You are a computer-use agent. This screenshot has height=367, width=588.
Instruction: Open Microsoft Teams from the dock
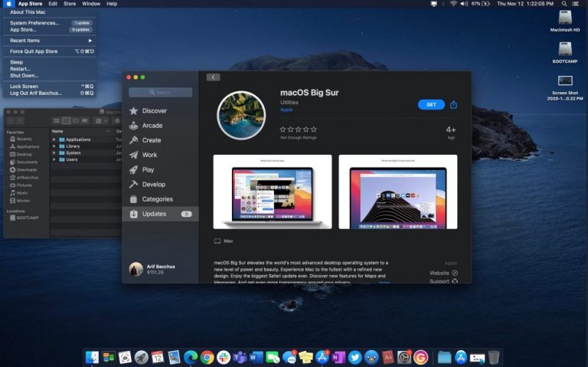tap(240, 357)
